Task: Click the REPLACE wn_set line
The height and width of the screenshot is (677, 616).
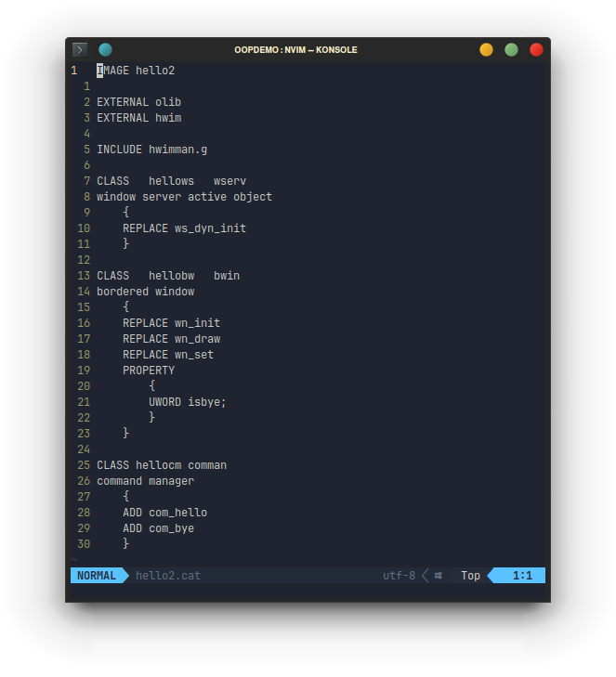Action: [x=168, y=355]
